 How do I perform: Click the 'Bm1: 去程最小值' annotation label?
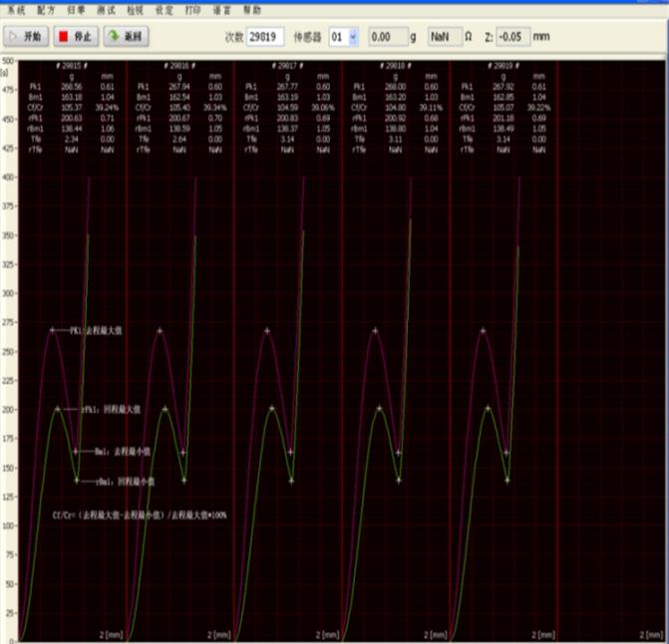[x=123, y=452]
